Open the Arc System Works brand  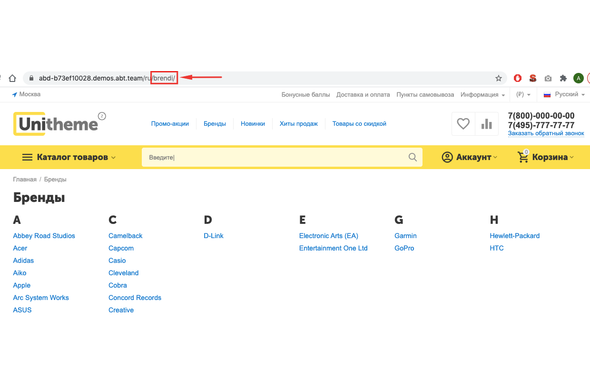point(41,298)
